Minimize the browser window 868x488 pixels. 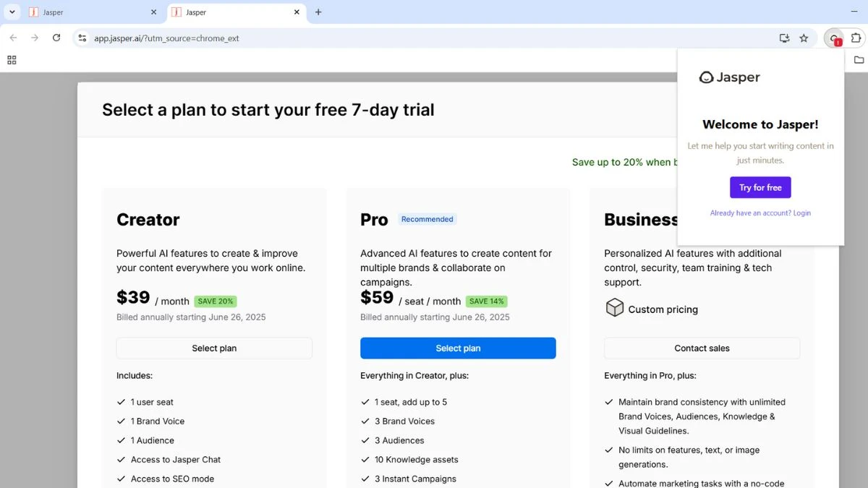(x=855, y=12)
